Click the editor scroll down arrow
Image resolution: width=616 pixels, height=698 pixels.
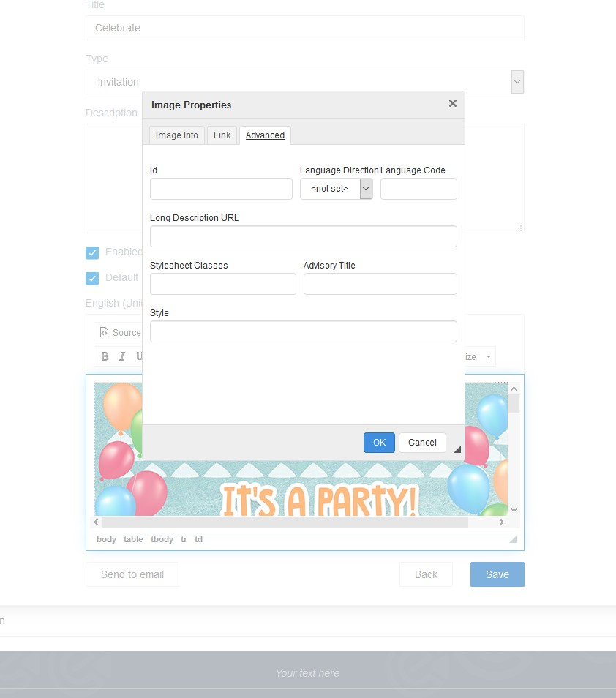tap(514, 509)
